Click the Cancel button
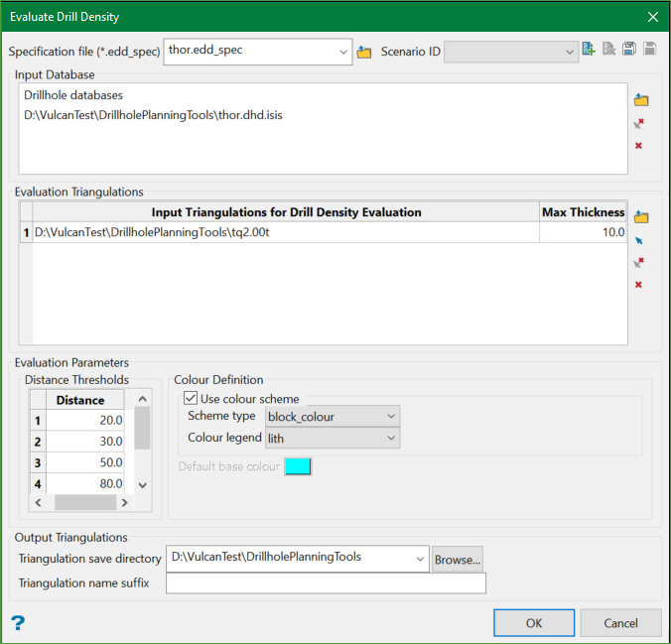Viewport: 671px width, 644px height. click(x=621, y=623)
